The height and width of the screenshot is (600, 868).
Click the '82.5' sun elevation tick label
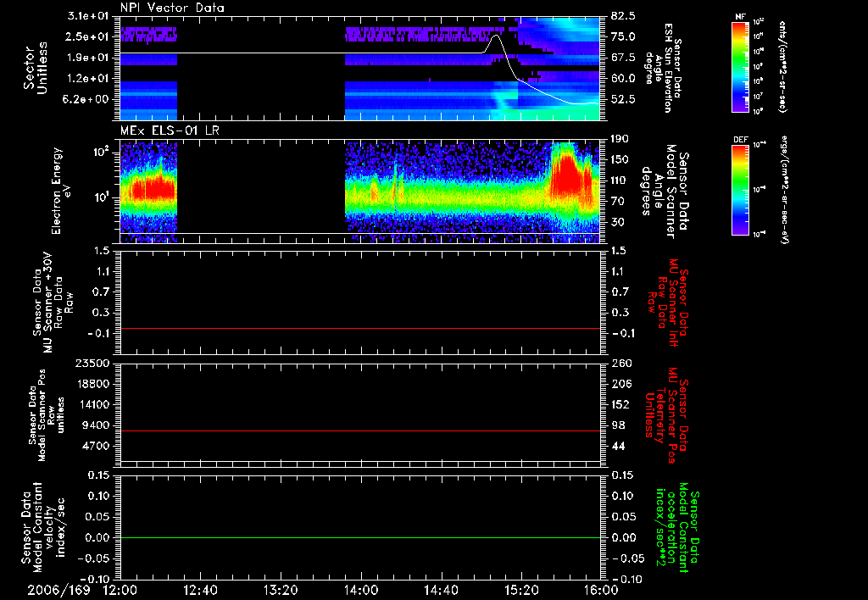point(623,16)
